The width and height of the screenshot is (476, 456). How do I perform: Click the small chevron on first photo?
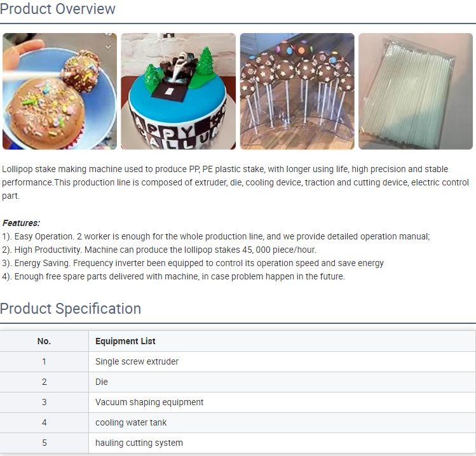108,47
